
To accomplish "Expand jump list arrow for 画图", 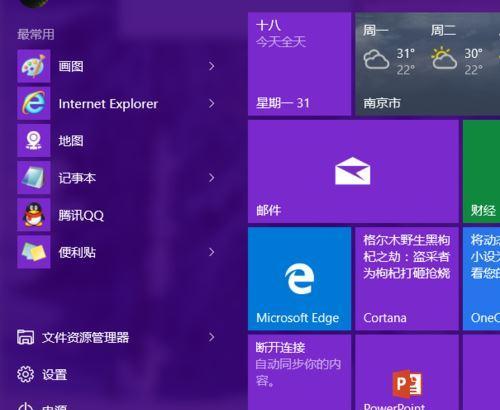I will (x=212, y=66).
